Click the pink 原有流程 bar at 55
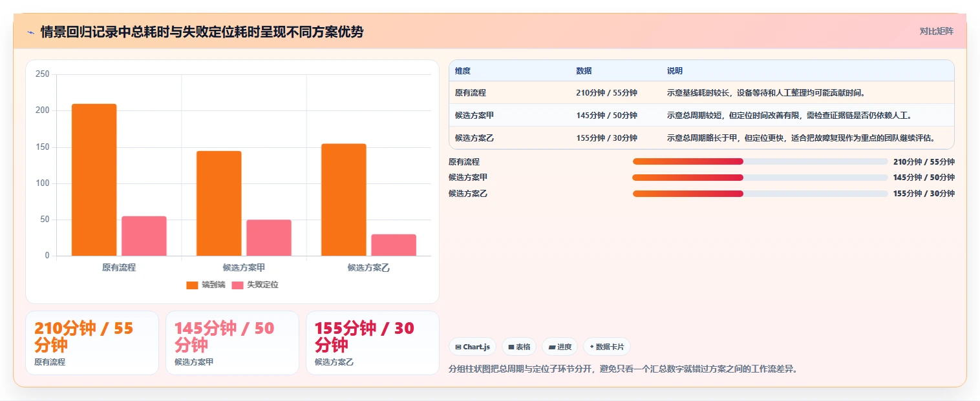This screenshot has width=980, height=401. pos(144,236)
